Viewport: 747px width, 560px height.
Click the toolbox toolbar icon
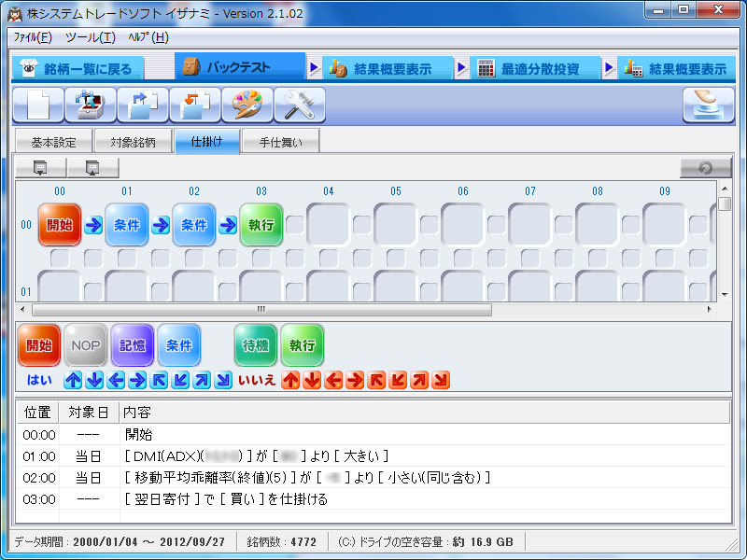pyautogui.click(x=91, y=105)
